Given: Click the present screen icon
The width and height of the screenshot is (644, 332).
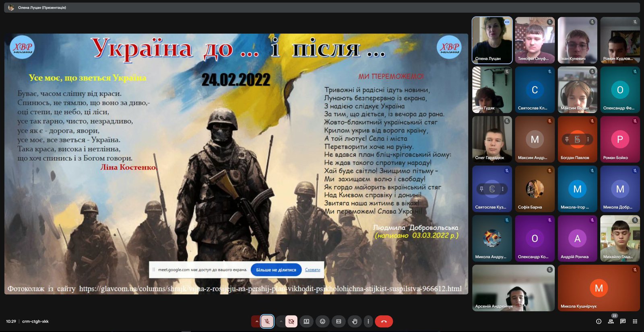Looking at the screenshot, I should (306, 322).
